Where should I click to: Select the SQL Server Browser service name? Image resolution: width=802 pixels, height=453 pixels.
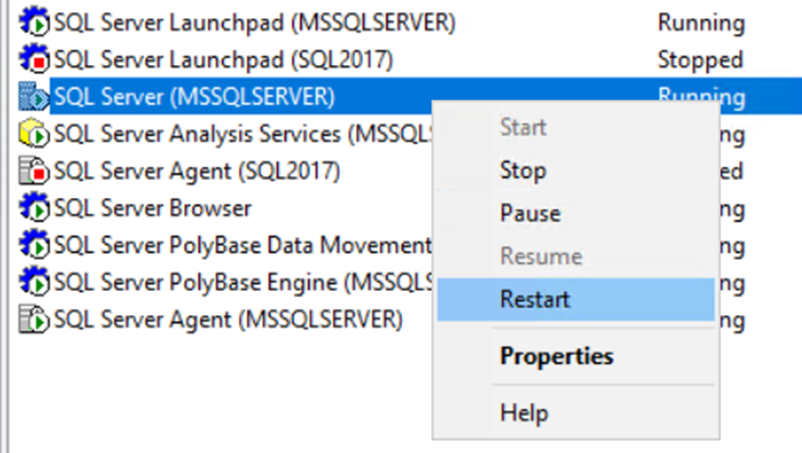pyautogui.click(x=152, y=209)
